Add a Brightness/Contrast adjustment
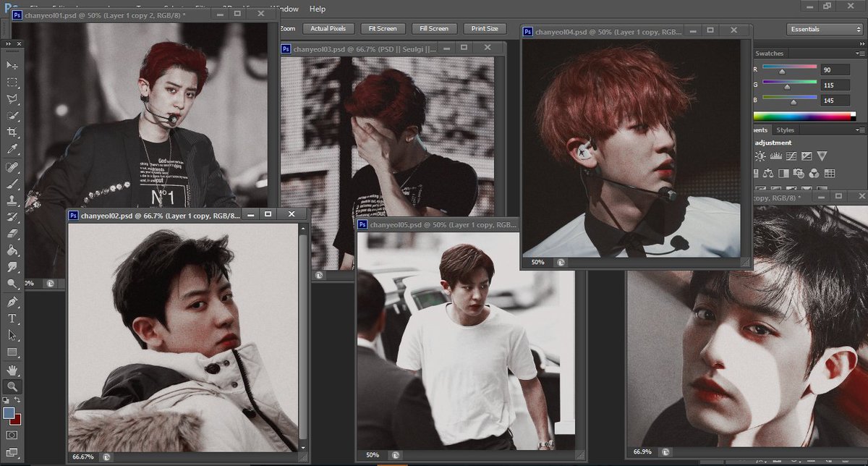 pyautogui.click(x=760, y=156)
